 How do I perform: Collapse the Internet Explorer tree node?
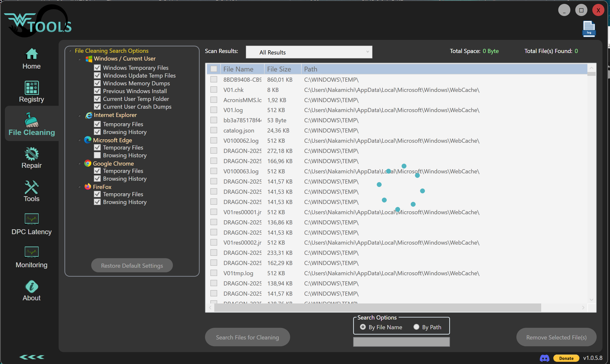coord(79,115)
